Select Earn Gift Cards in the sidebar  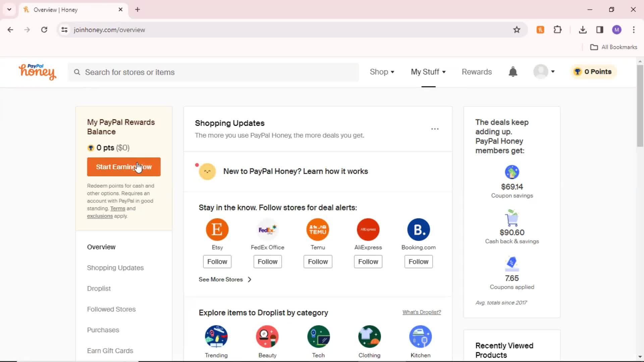(110, 351)
